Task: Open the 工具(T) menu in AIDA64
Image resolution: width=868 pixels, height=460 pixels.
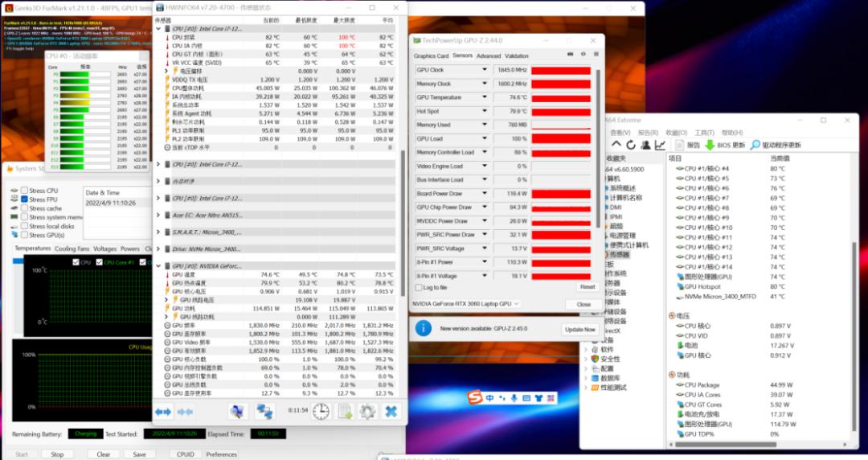Action: pyautogui.click(x=704, y=133)
